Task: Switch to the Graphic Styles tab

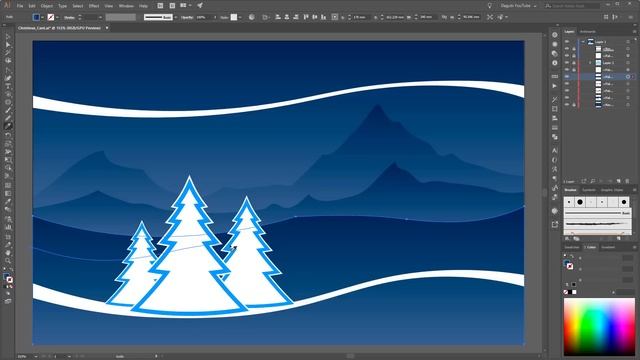Action: pyautogui.click(x=612, y=190)
